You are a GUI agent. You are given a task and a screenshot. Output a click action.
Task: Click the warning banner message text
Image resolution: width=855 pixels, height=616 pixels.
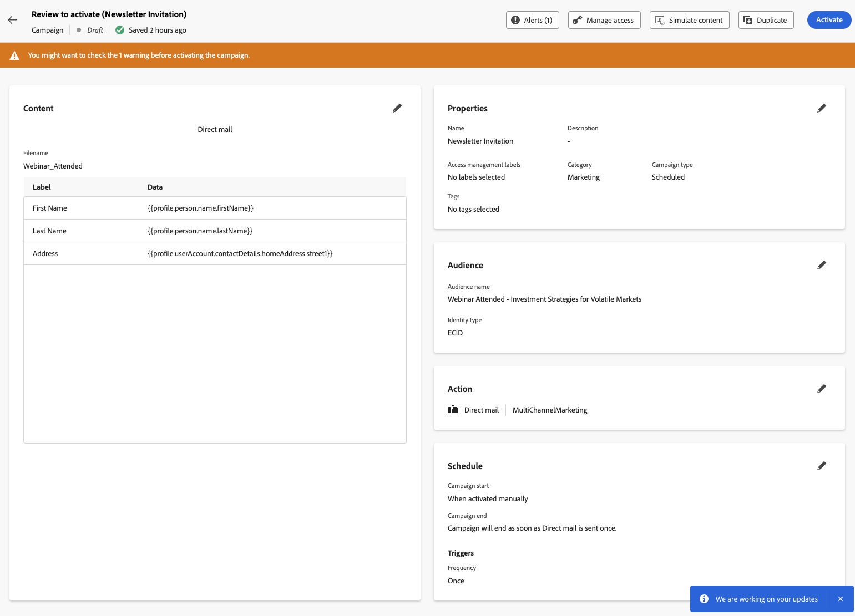[139, 55]
